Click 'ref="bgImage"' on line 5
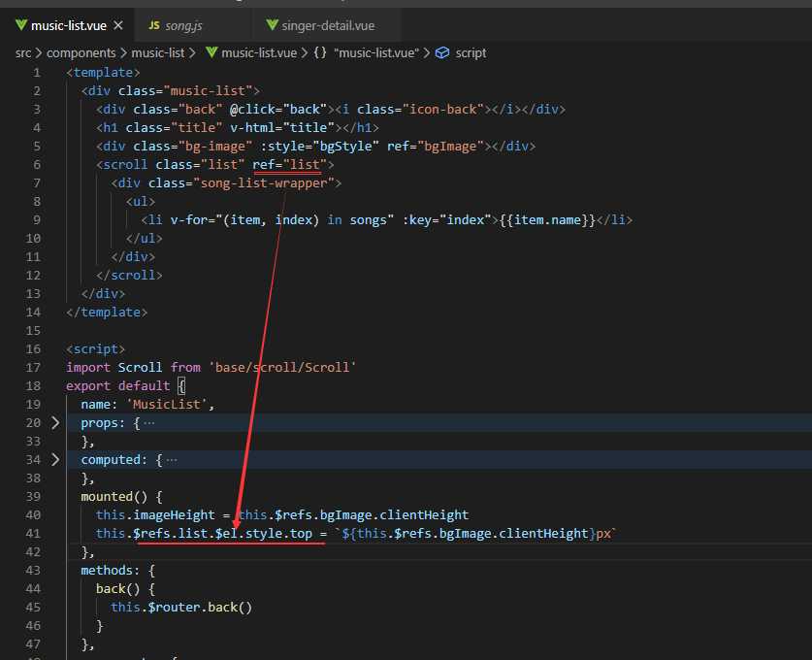 coord(436,147)
